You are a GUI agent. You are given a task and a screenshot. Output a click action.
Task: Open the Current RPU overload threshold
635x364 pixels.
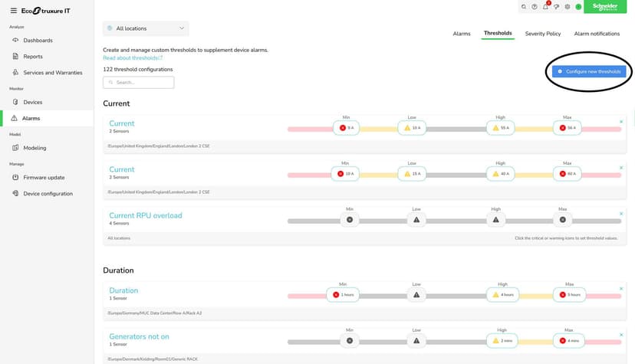click(x=146, y=215)
